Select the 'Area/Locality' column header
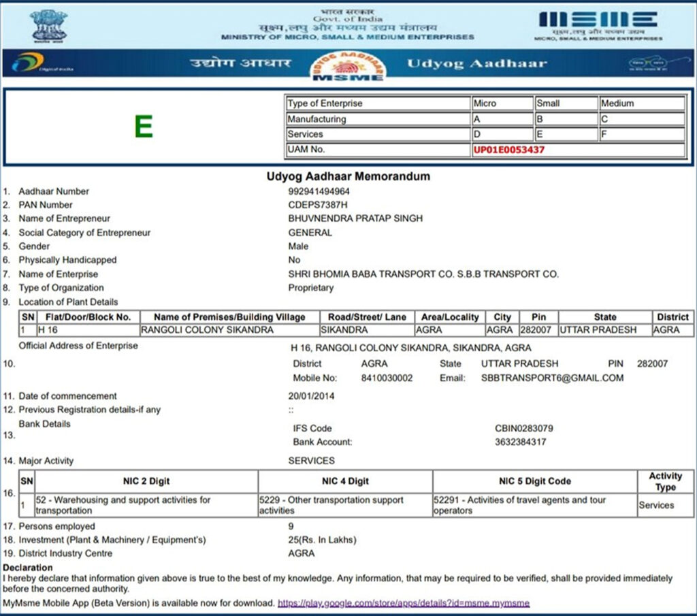 tap(450, 317)
